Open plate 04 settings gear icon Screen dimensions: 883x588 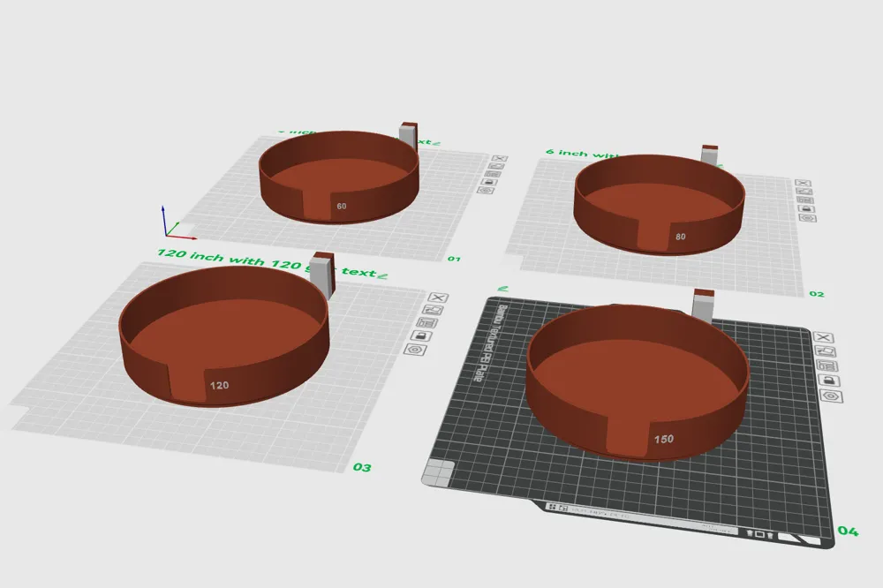pos(831,396)
